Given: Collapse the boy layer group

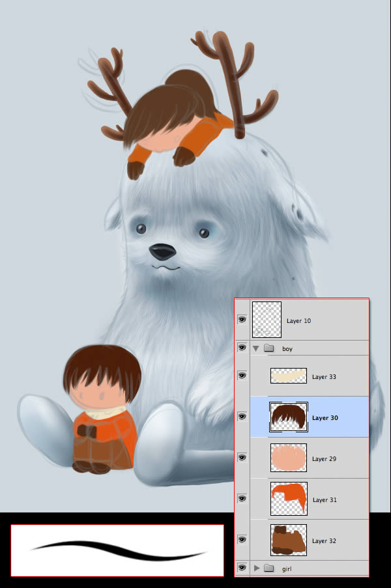Looking at the screenshot, I should [256, 348].
